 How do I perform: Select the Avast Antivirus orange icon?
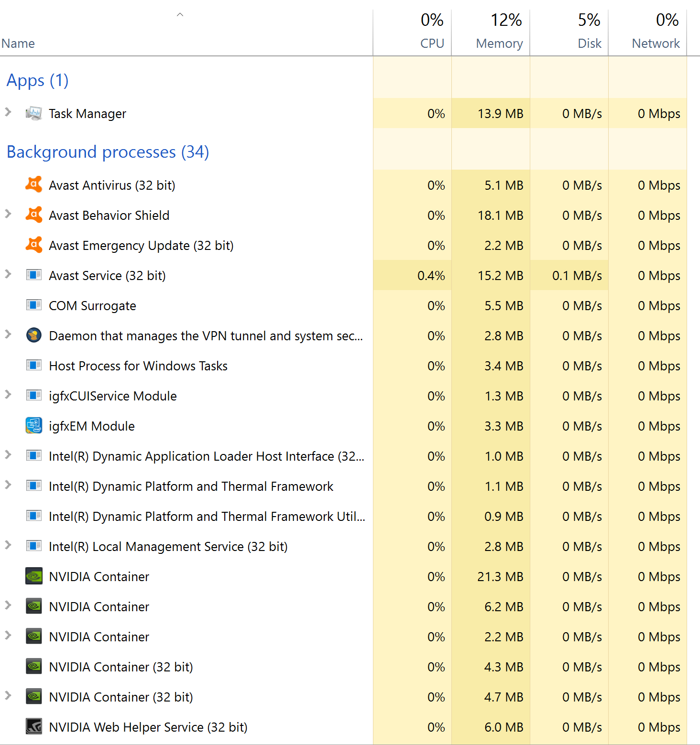pos(33,184)
